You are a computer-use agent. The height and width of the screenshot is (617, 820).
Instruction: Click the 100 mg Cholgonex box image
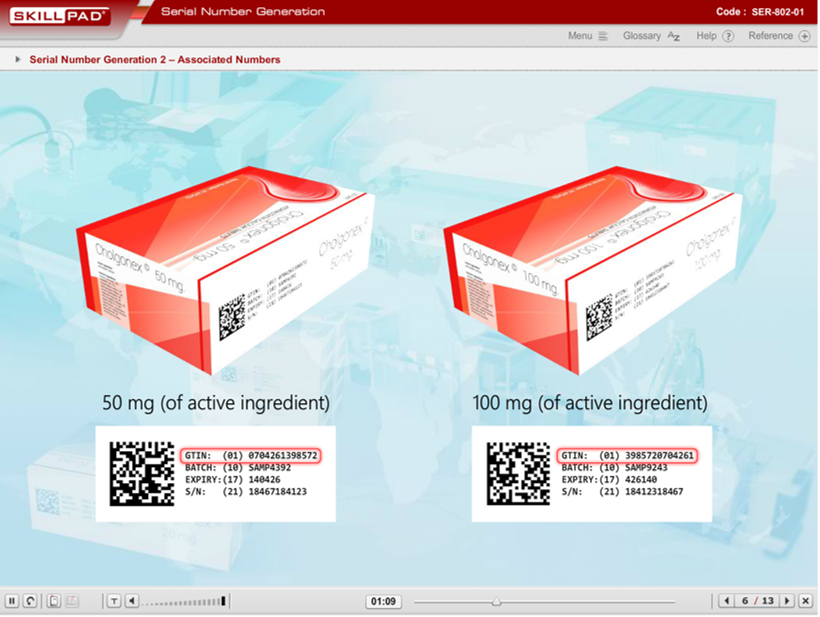(x=593, y=270)
